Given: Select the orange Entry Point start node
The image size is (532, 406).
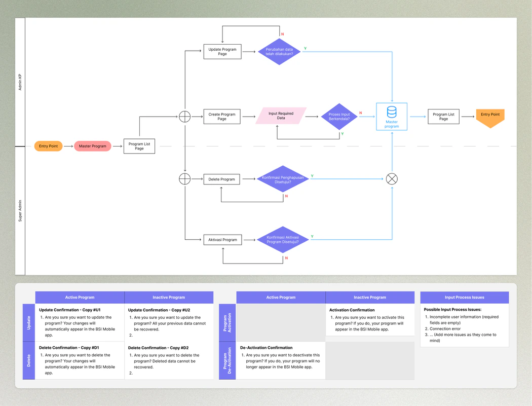Looking at the screenshot, I should [x=48, y=146].
